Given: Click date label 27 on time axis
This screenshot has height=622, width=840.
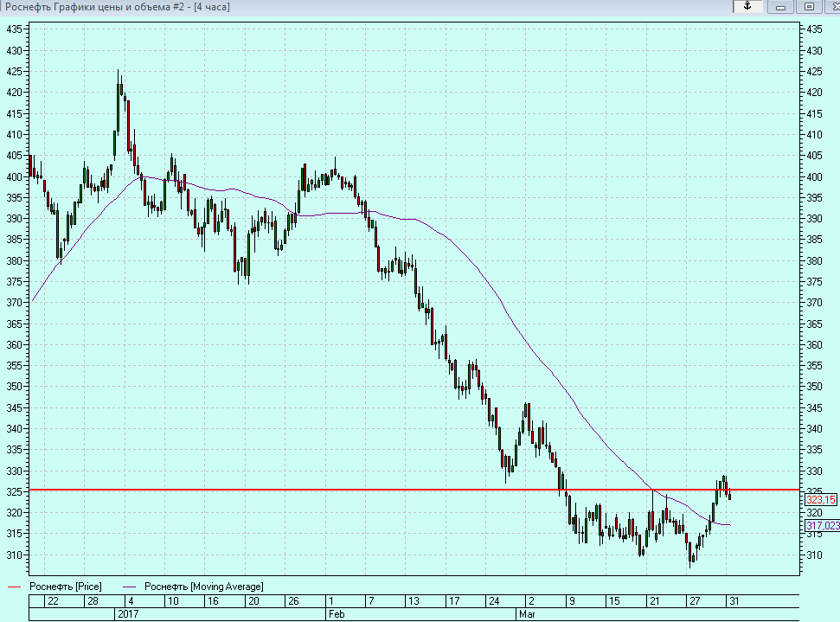Looking at the screenshot, I should tap(695, 601).
